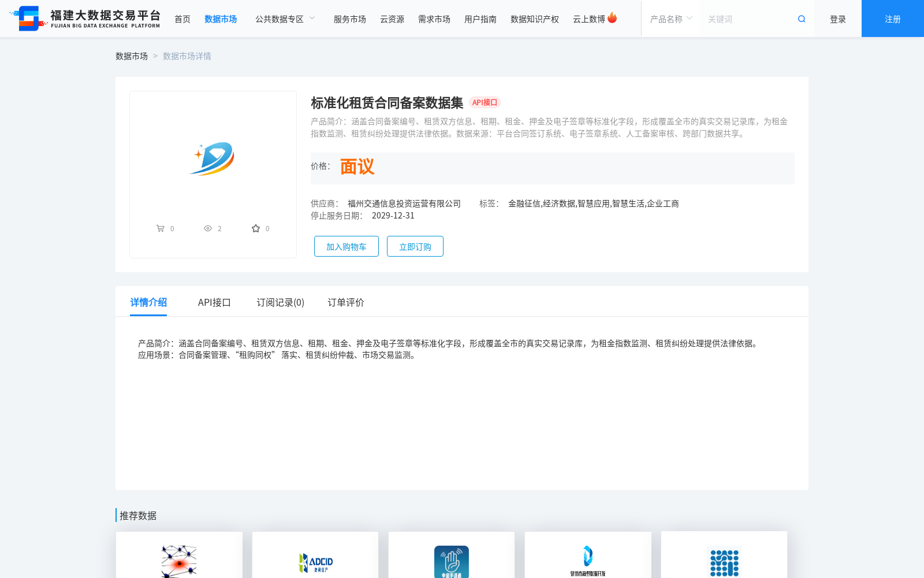The image size is (924, 578).
Task: Click the star favorite icon
Action: [256, 228]
